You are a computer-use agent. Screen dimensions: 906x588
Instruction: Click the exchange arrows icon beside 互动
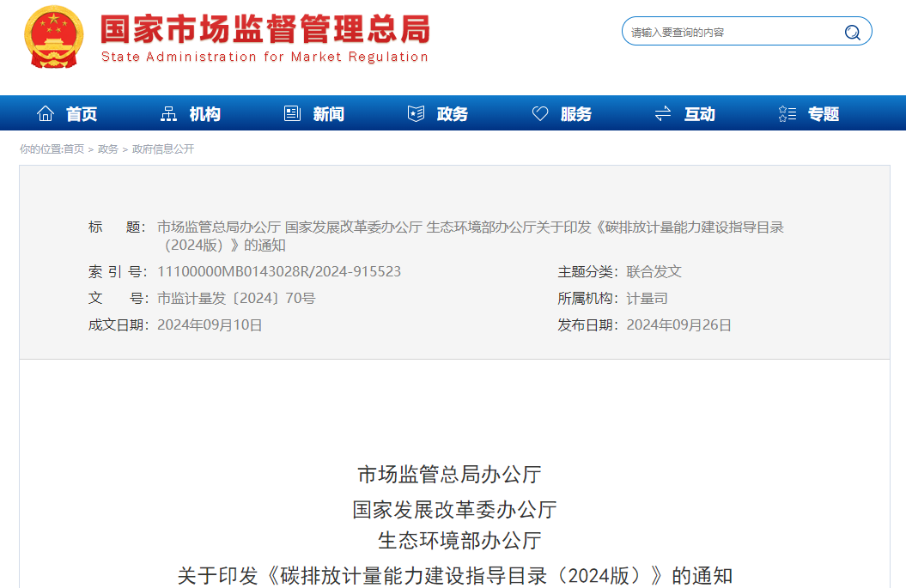(663, 114)
